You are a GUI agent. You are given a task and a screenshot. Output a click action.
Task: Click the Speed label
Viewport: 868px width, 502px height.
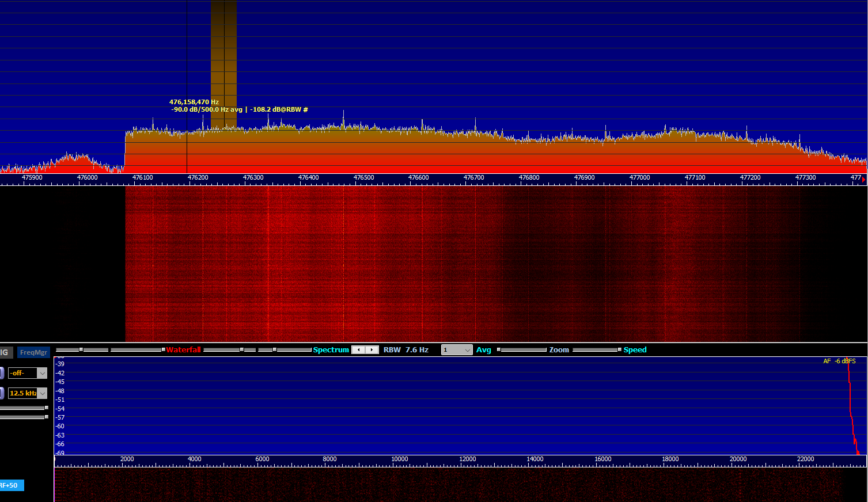(x=635, y=350)
